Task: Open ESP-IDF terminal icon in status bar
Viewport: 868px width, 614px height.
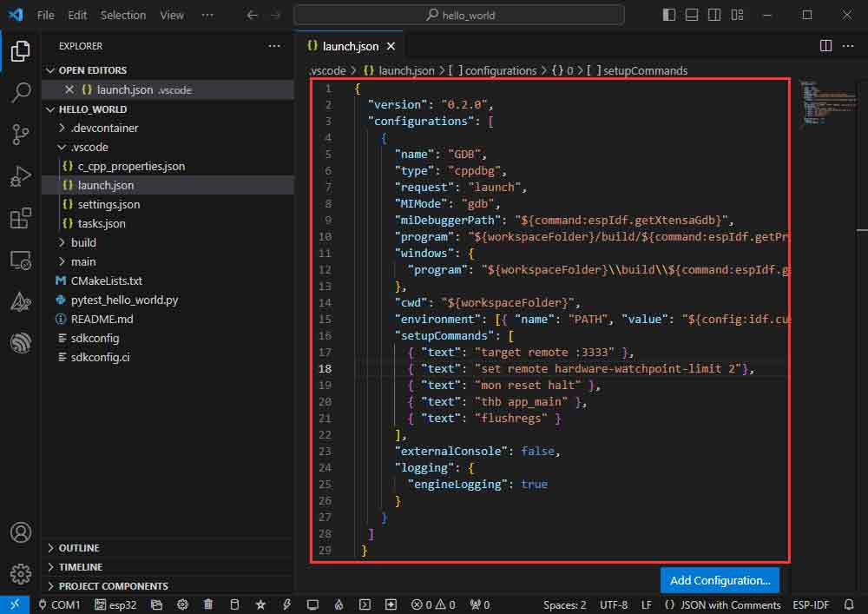Action: pos(365,604)
